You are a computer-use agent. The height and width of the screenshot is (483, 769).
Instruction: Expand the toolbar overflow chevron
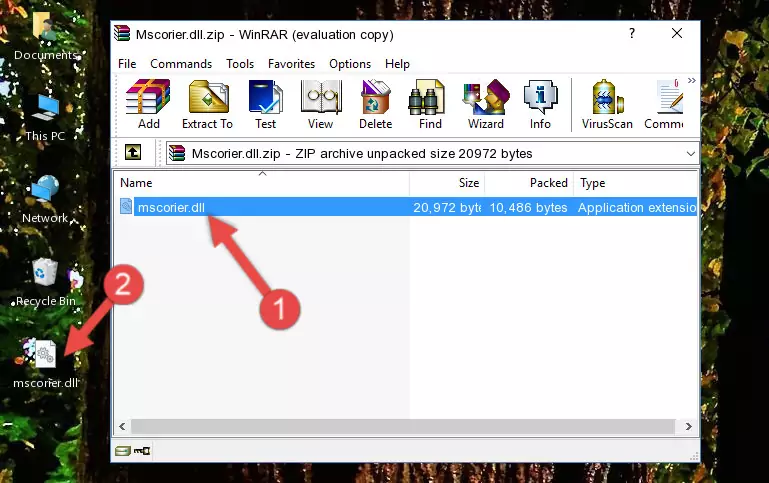pos(692,81)
